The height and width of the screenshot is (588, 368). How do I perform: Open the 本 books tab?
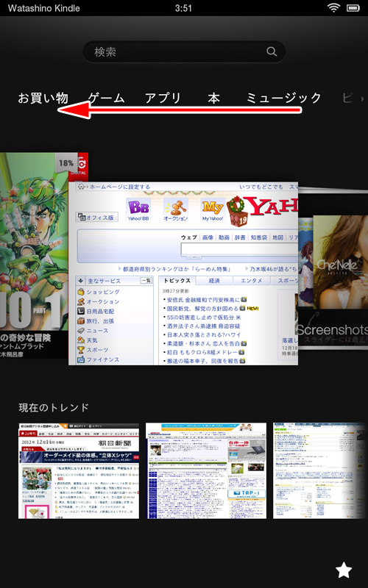[213, 98]
